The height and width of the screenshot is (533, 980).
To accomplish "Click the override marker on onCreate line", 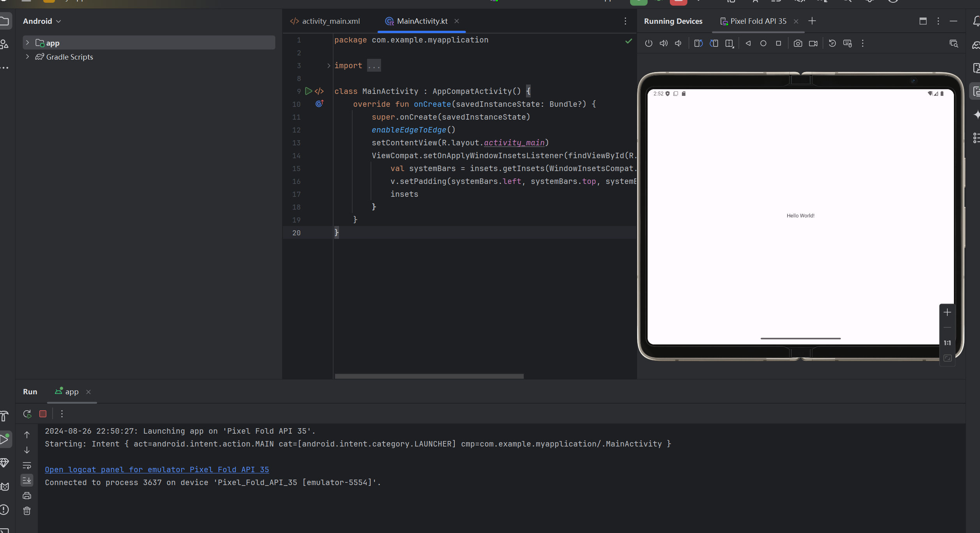I will click(x=320, y=104).
